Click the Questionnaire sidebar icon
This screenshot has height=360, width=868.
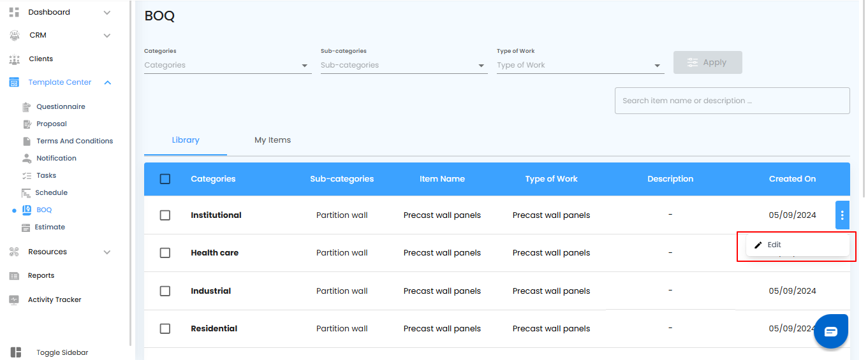pos(26,106)
